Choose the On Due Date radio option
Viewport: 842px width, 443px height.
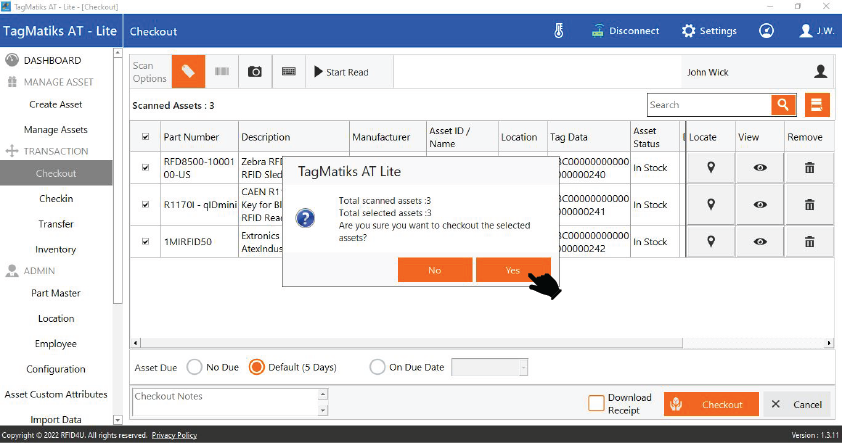pos(377,367)
